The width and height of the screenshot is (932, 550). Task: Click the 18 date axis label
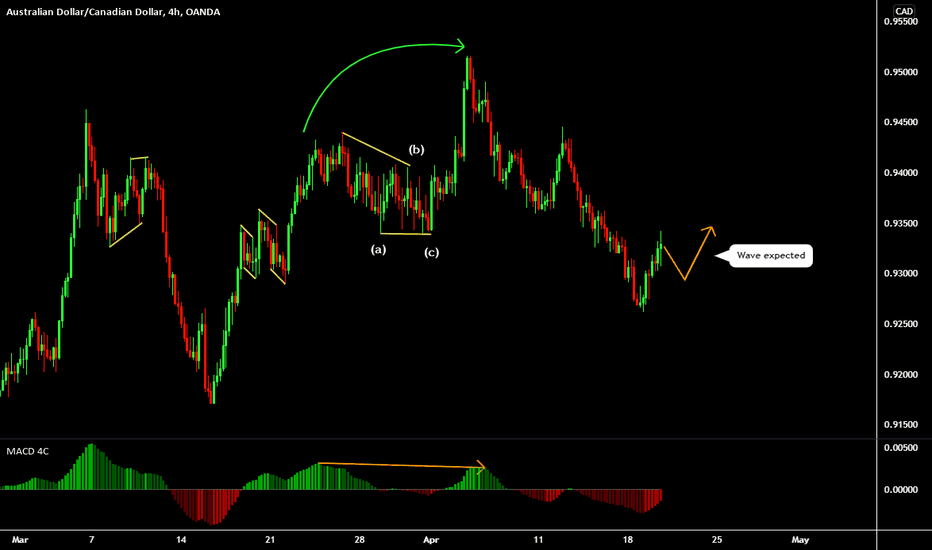click(628, 540)
